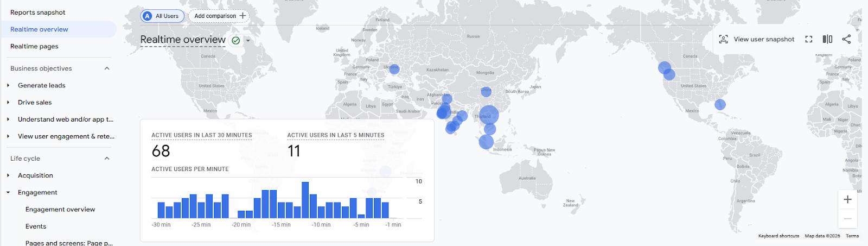The width and height of the screenshot is (868, 246).
Task: Open the dropdown arrow beside Realtime overview
Action: click(x=248, y=41)
